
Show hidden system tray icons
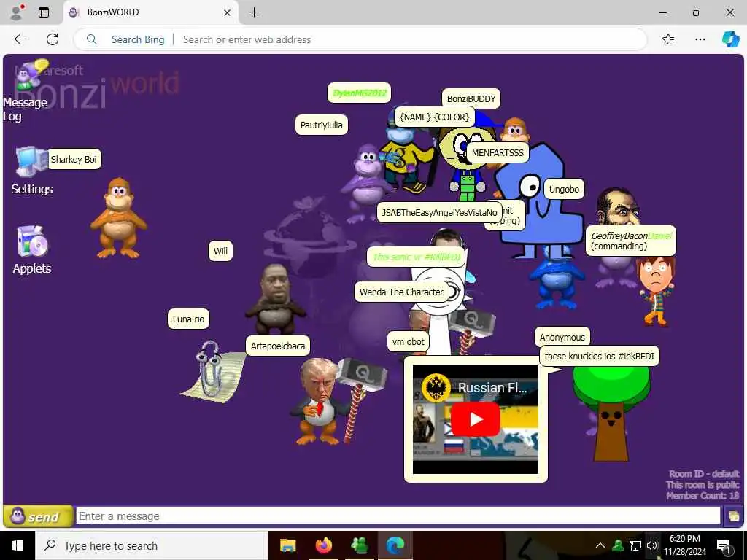[x=600, y=545]
